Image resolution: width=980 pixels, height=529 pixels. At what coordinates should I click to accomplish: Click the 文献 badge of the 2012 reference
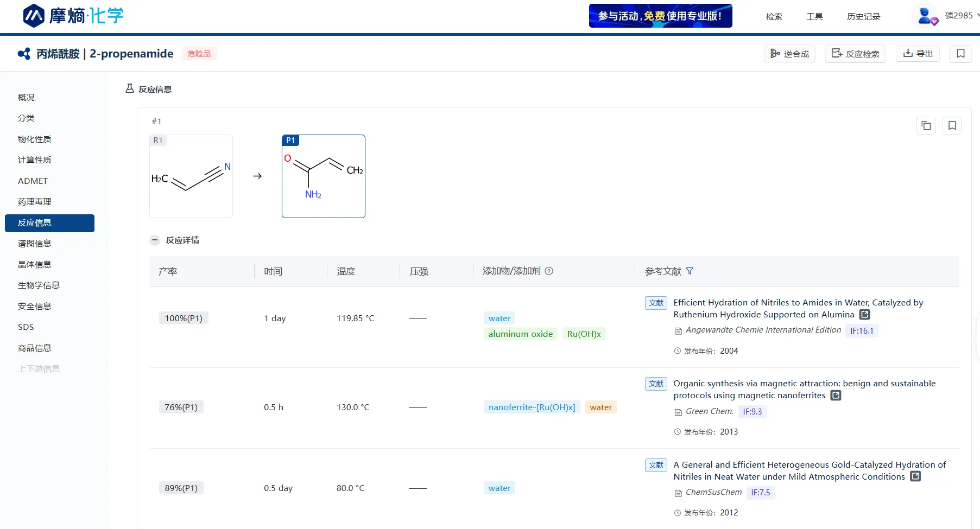pos(656,465)
